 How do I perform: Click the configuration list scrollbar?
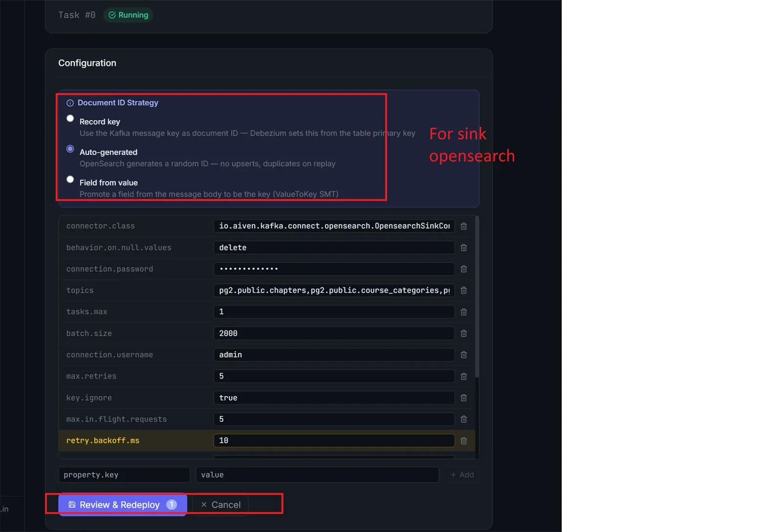(x=477, y=297)
